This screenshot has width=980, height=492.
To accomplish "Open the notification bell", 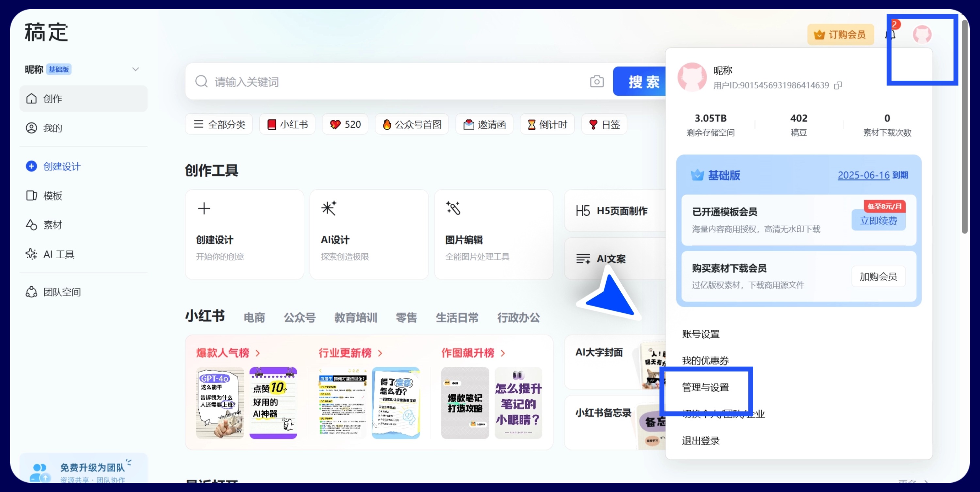I will (890, 34).
